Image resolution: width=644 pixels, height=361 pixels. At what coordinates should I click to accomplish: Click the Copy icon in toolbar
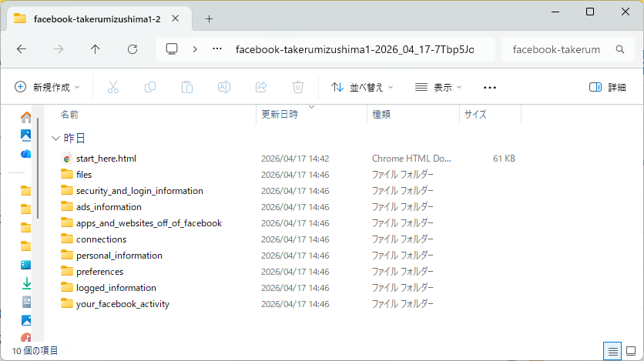point(150,87)
